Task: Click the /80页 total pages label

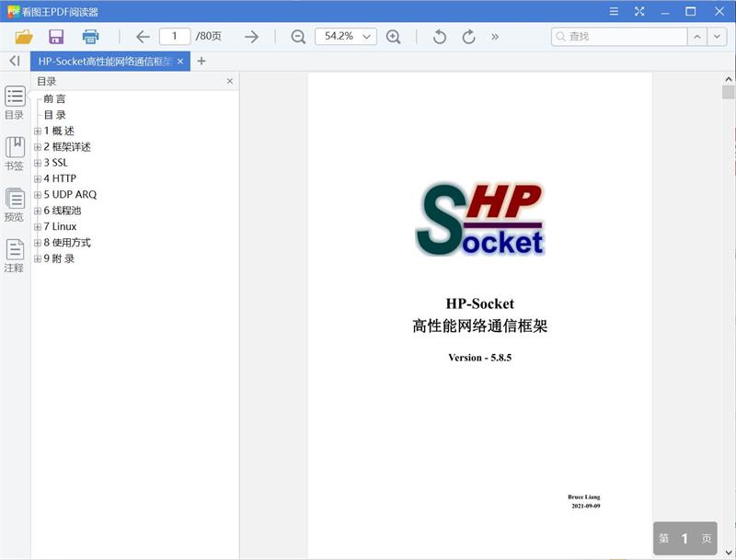Action: click(x=209, y=36)
